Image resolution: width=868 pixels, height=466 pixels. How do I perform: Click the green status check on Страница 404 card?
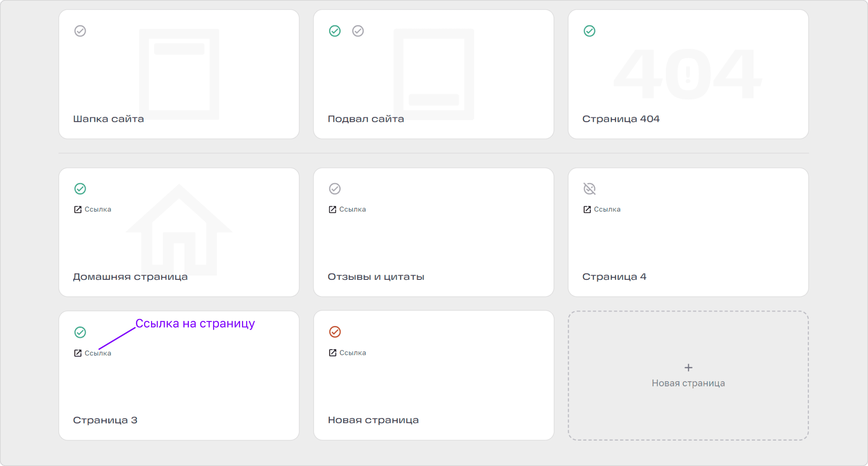tap(589, 31)
